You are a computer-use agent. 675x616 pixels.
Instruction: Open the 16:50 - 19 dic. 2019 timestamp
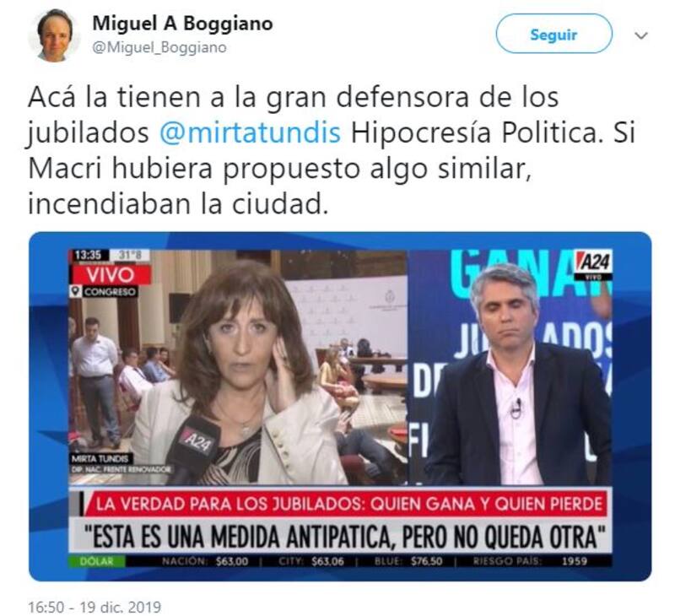click(x=94, y=607)
